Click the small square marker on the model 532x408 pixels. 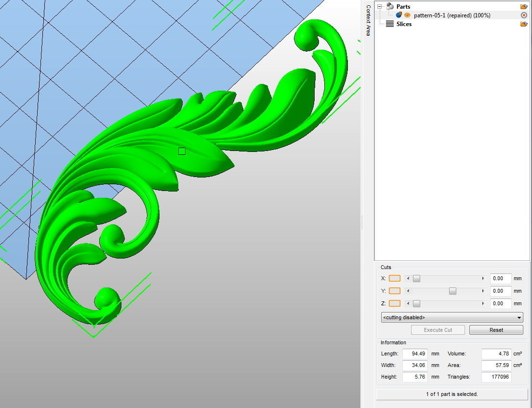(182, 151)
